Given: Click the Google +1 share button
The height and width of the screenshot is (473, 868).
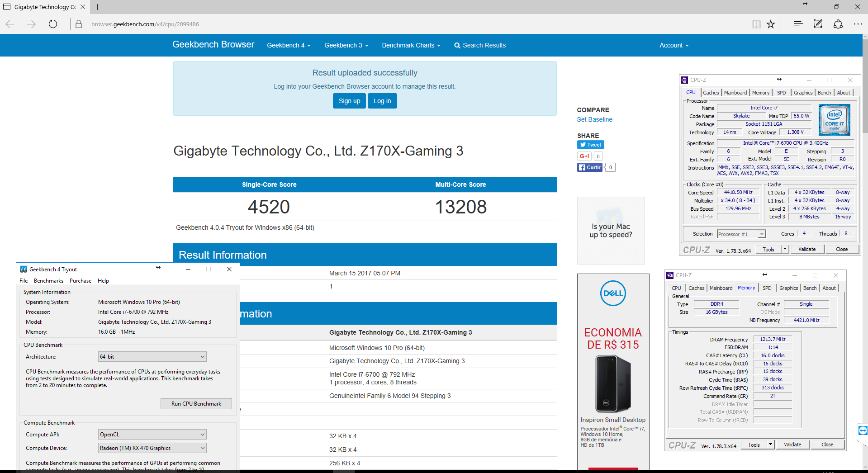Looking at the screenshot, I should (x=584, y=156).
